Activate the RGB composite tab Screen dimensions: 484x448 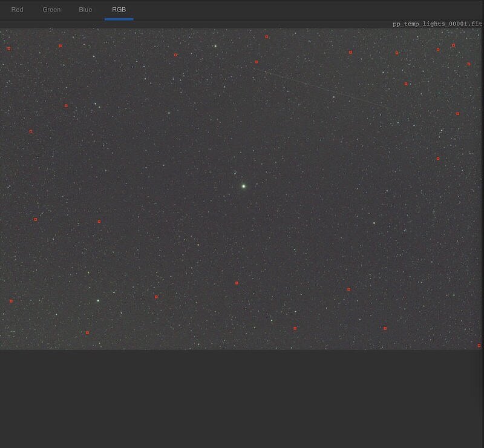[x=119, y=10]
